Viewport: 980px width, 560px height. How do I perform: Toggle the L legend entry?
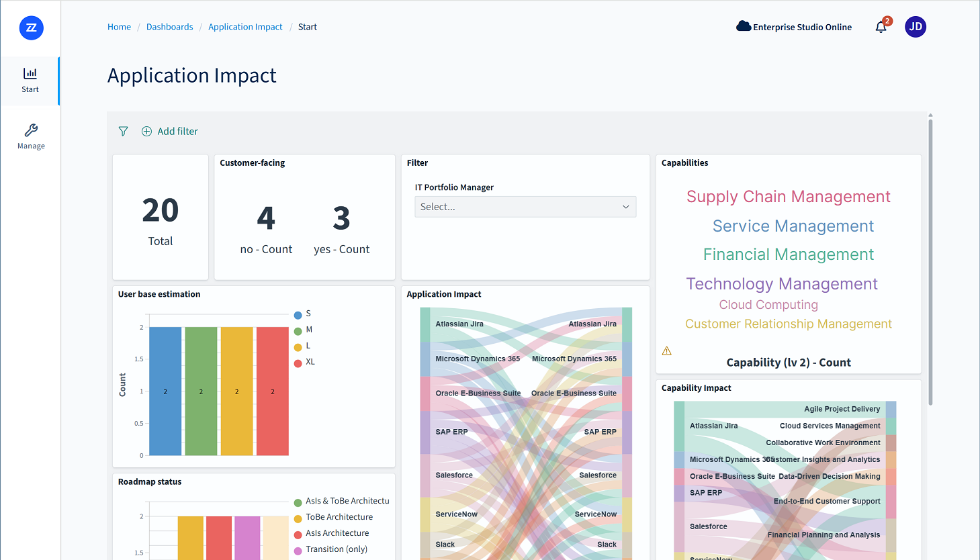coord(302,346)
